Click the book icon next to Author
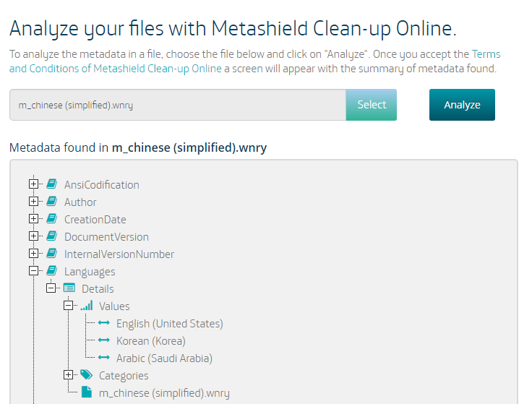This screenshot has width=532, height=404. [51, 202]
